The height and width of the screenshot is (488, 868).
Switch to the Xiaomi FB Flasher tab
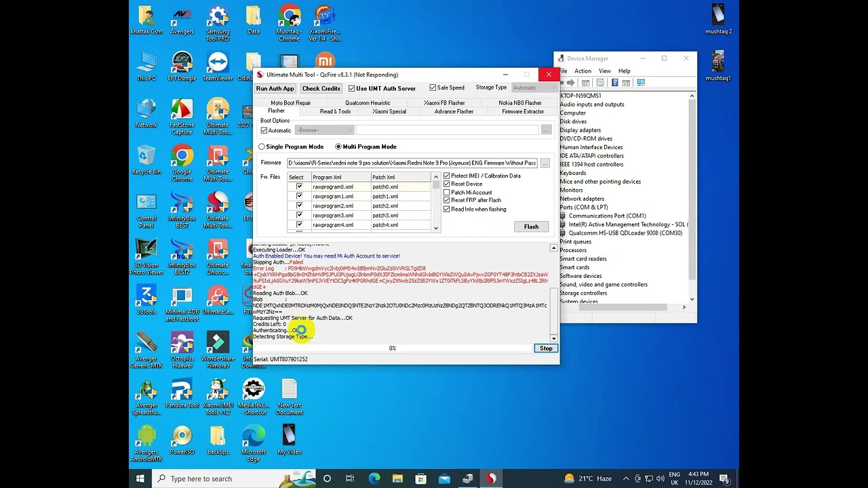(x=444, y=103)
